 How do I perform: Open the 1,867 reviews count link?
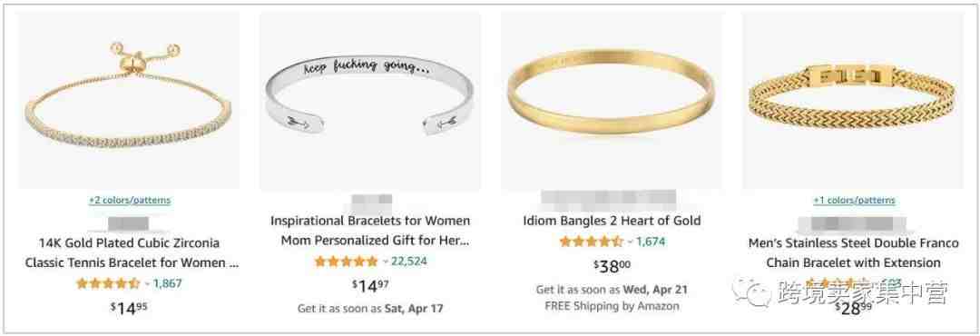(168, 283)
